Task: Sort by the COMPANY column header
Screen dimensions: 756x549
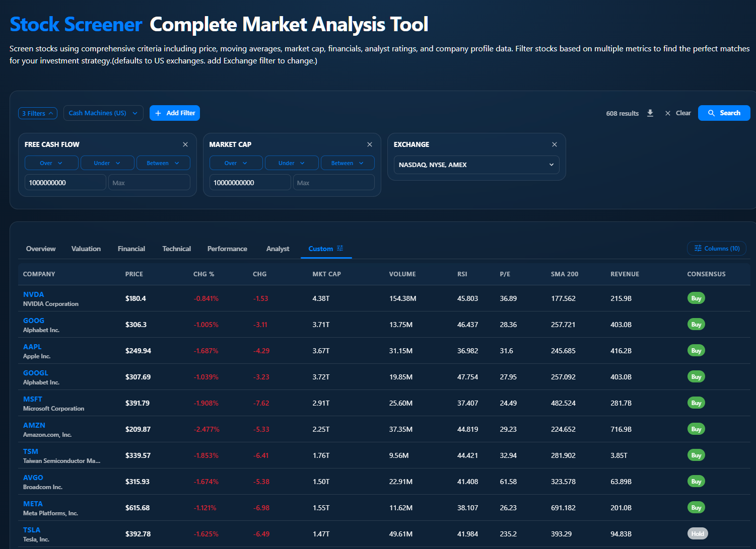Action: click(39, 274)
